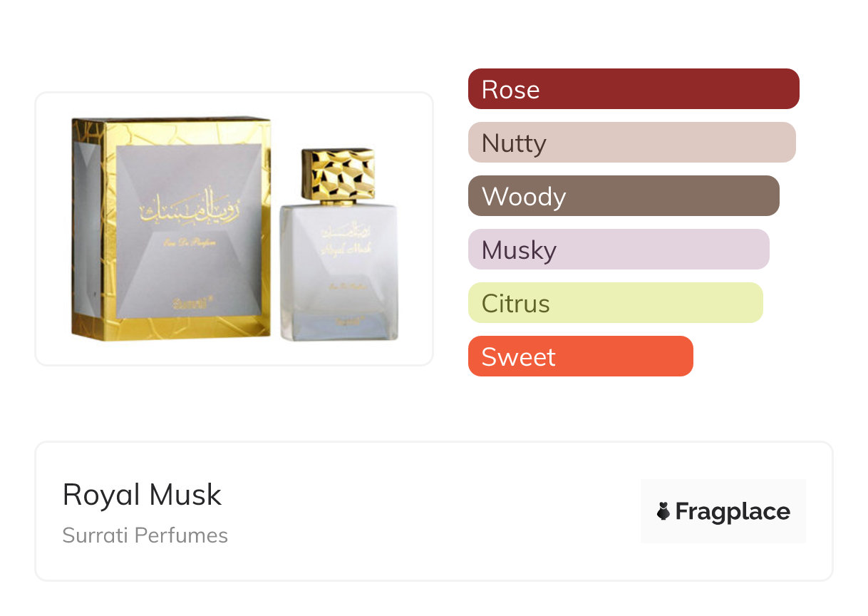Select the Musky accord bar

(619, 250)
